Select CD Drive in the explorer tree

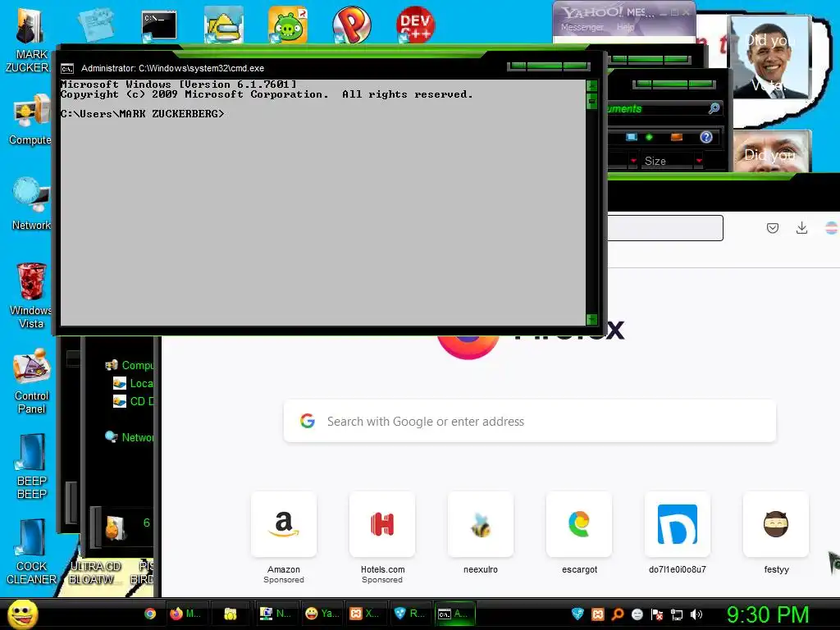(x=134, y=401)
